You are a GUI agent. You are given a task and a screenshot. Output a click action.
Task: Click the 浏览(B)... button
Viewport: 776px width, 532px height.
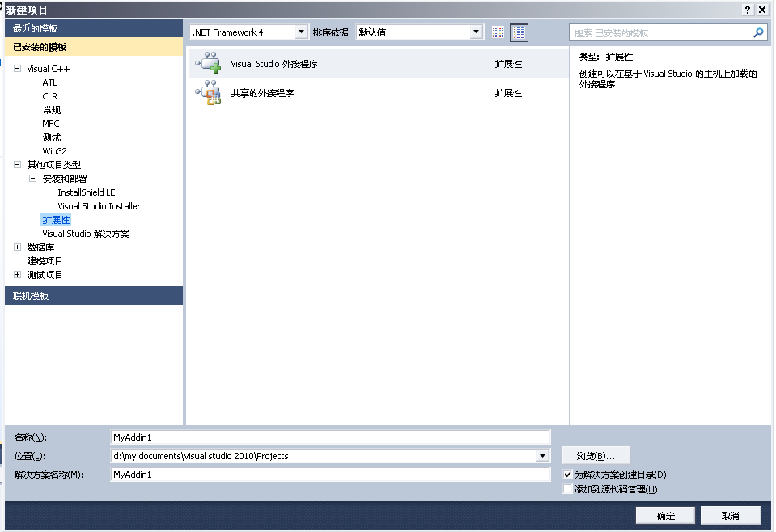coord(596,456)
